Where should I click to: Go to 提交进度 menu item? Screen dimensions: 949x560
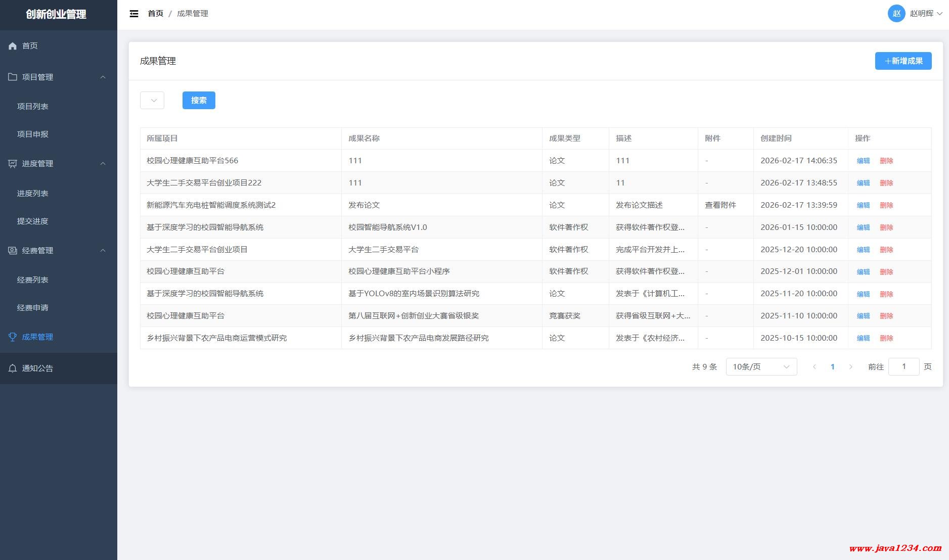pyautogui.click(x=33, y=221)
